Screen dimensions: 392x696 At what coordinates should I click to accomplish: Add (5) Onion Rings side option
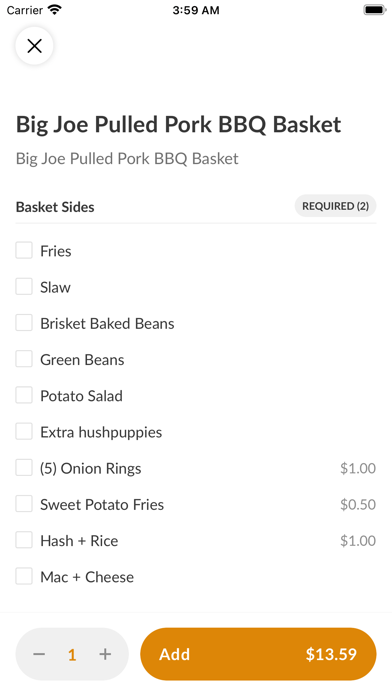click(24, 468)
